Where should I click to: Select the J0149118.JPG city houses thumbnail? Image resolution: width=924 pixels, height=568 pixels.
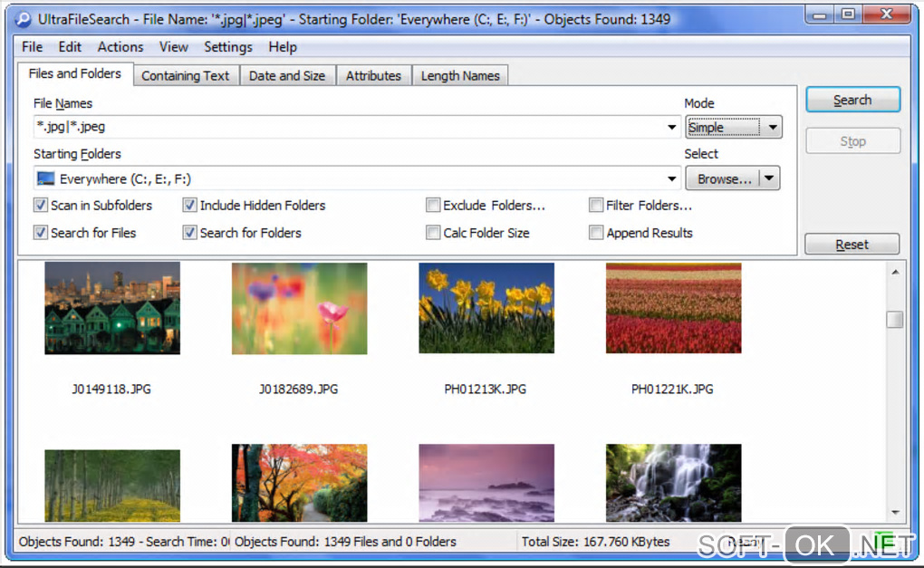click(x=112, y=308)
